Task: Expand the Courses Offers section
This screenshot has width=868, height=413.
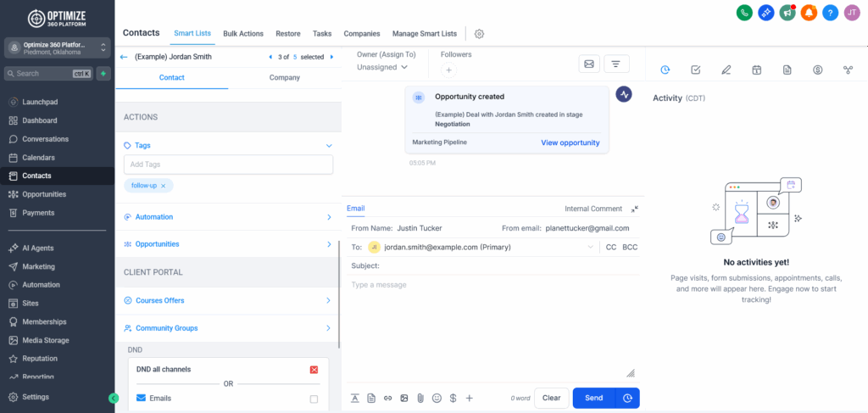Action: [x=228, y=300]
